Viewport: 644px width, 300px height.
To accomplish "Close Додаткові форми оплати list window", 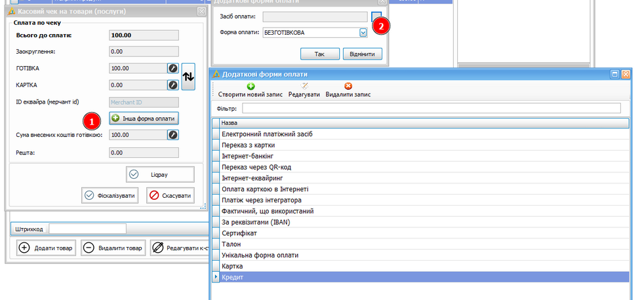I will point(626,74).
